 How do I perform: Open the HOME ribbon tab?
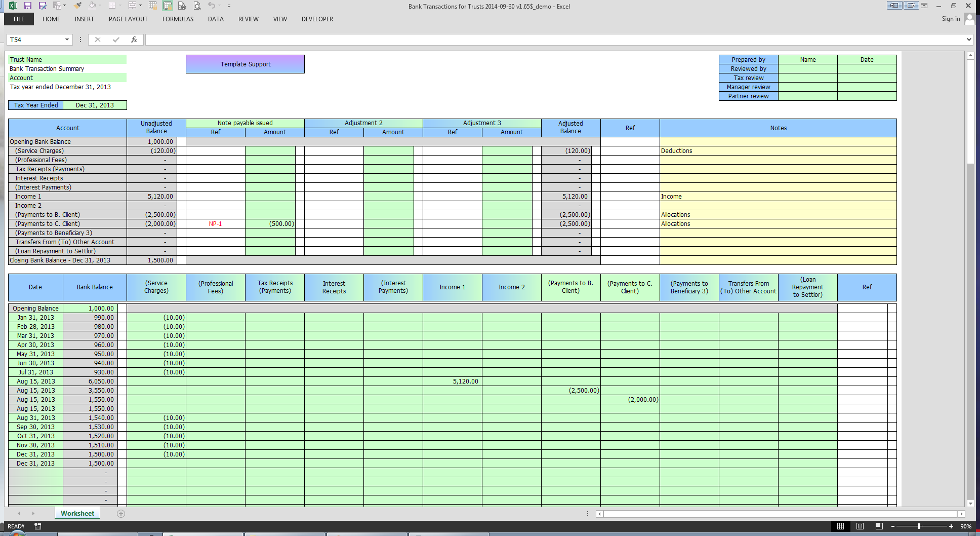point(51,19)
